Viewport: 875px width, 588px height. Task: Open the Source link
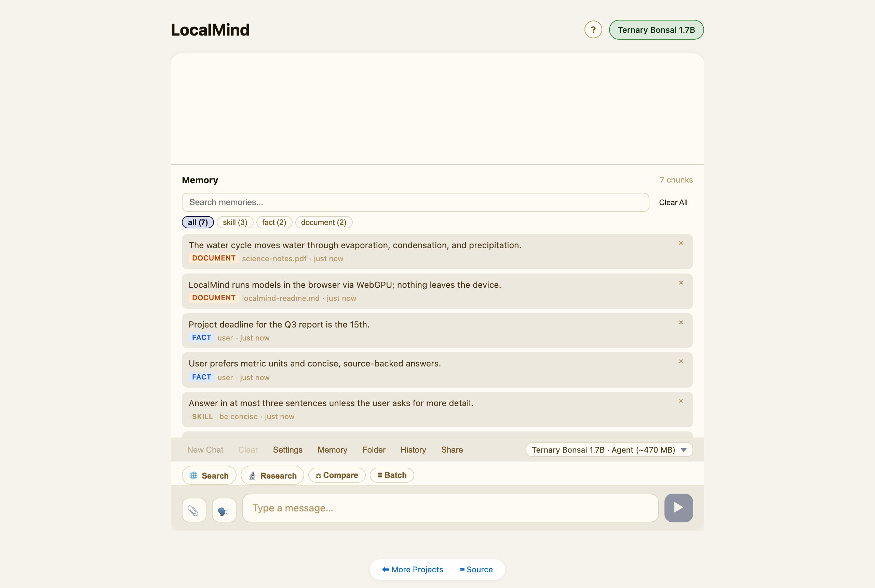pyautogui.click(x=476, y=569)
